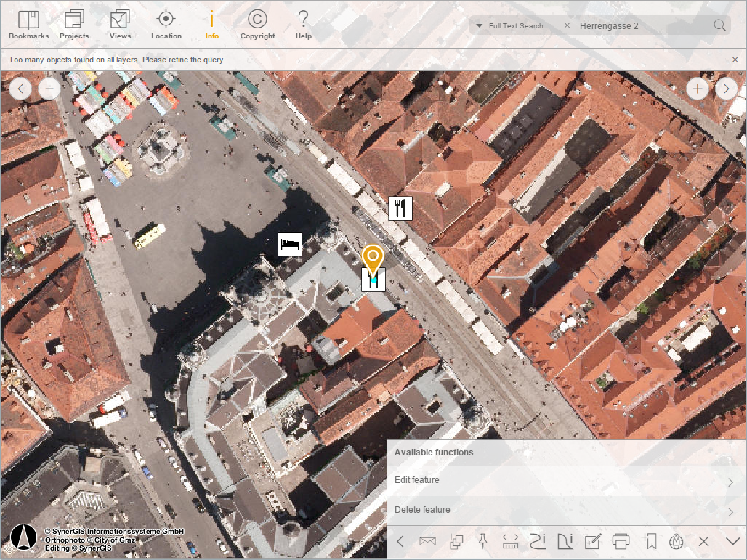Collapse the panel with the down chevron

click(x=732, y=541)
